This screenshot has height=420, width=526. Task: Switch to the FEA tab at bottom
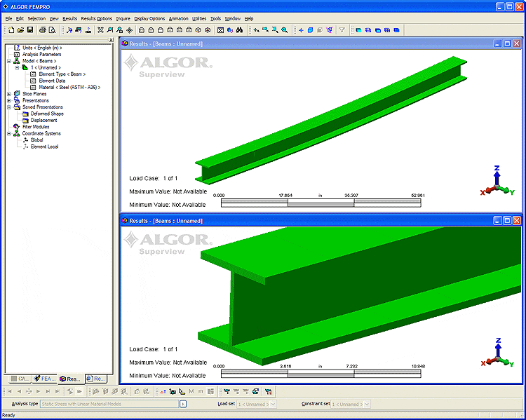(47, 379)
